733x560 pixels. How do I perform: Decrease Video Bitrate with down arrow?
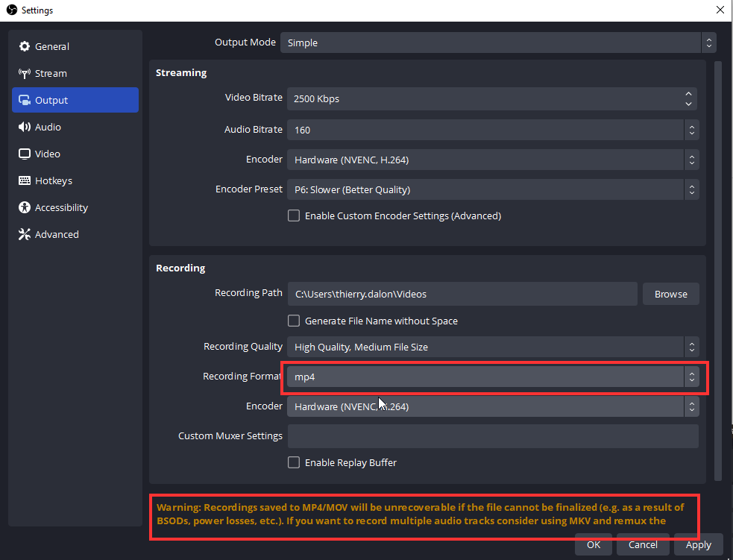pos(688,104)
